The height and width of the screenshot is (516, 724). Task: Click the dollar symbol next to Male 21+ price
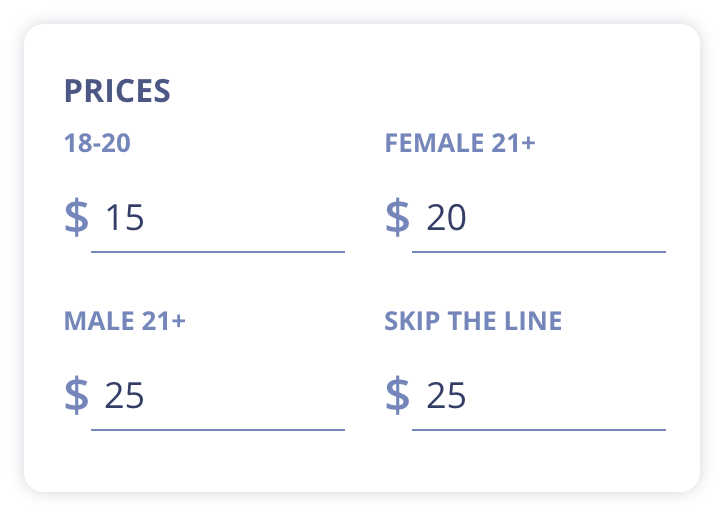point(76,395)
